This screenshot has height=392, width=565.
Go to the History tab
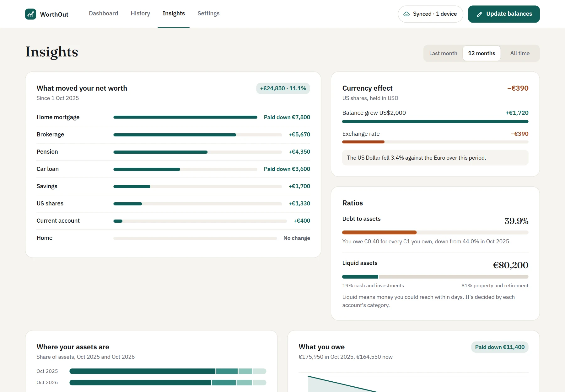(140, 13)
